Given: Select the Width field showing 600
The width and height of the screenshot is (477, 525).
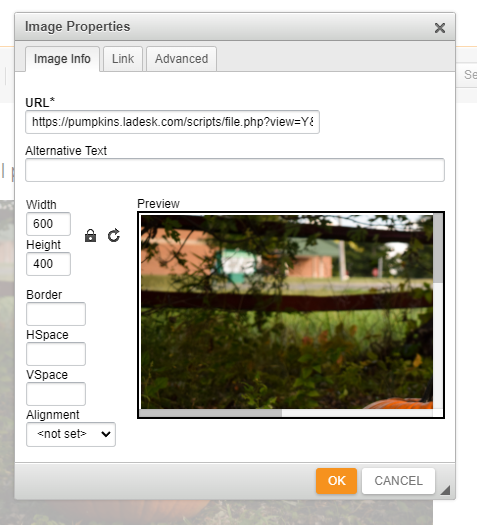Looking at the screenshot, I should click(x=49, y=224).
